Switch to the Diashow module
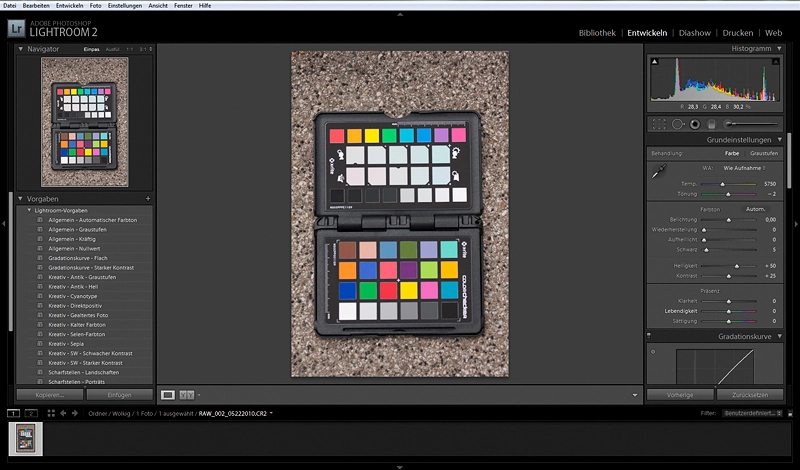Screen dimensions: 800x470 [694, 33]
